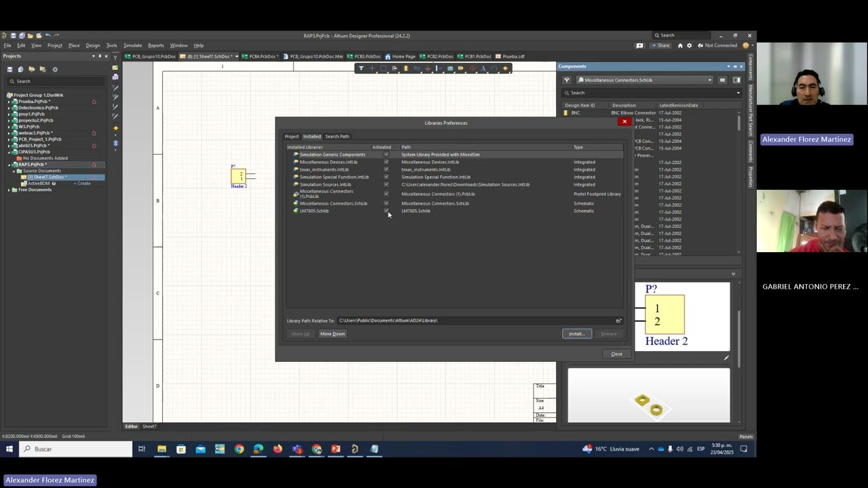Open settings gear icon near Share button
The width and height of the screenshot is (868, 488).
pos(690,45)
